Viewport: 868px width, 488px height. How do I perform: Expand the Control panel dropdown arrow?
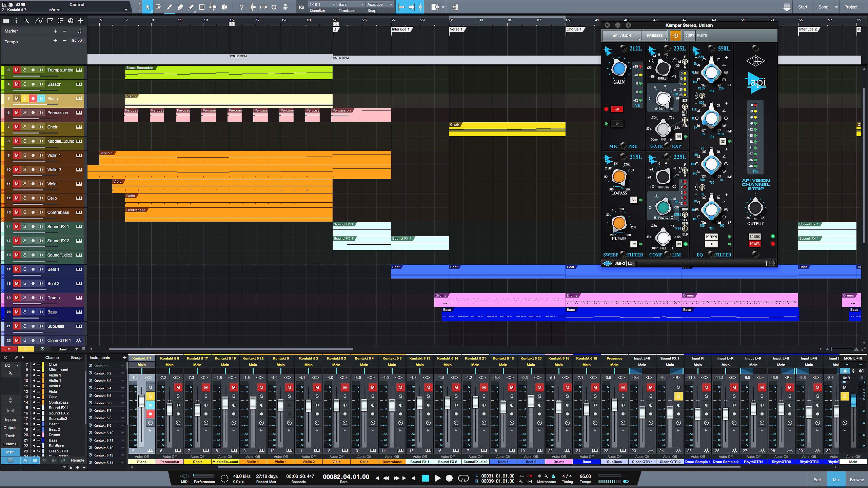126,10
